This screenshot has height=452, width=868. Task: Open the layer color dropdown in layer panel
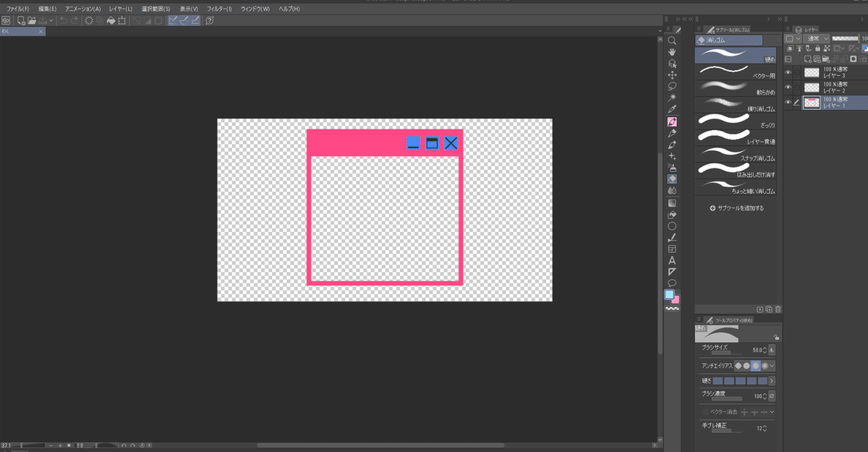click(x=793, y=38)
